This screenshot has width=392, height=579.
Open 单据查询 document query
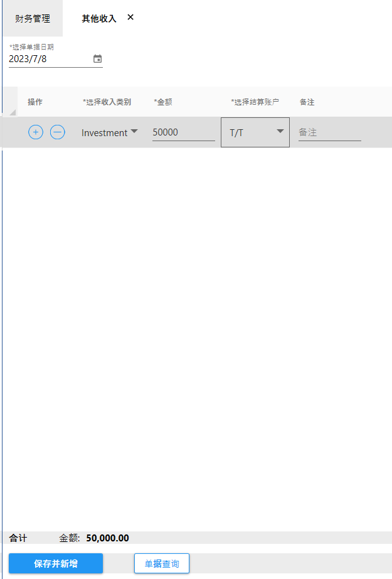[x=162, y=563]
